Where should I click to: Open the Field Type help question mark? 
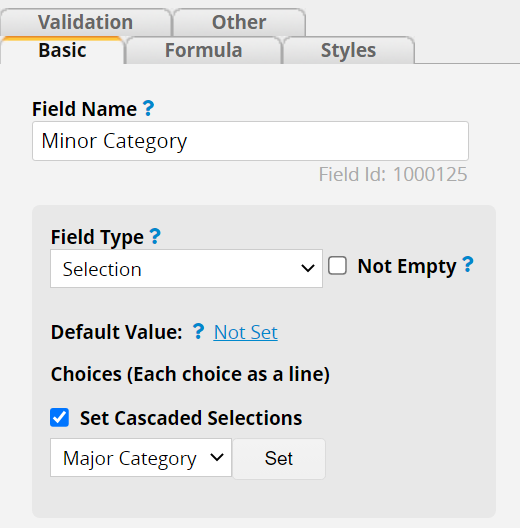[x=155, y=236]
